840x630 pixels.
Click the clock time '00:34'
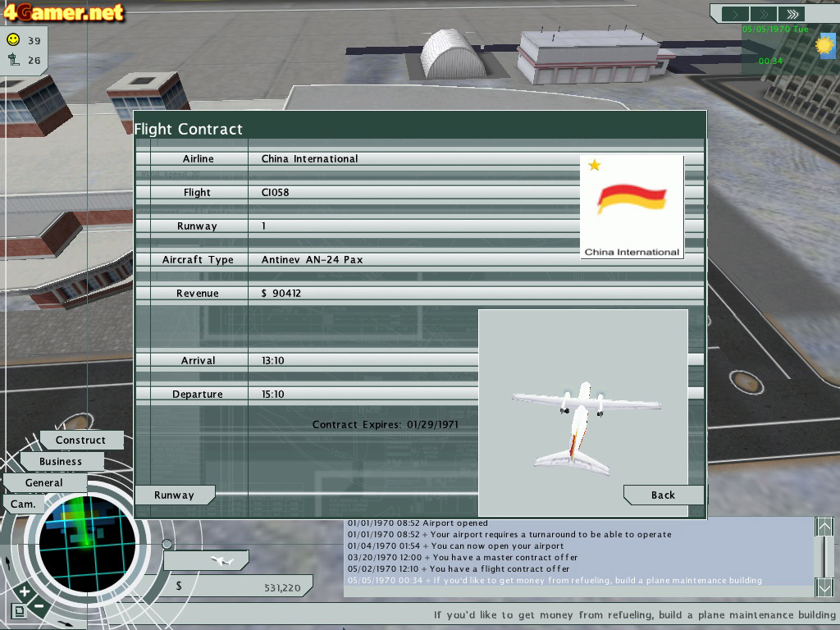point(770,61)
